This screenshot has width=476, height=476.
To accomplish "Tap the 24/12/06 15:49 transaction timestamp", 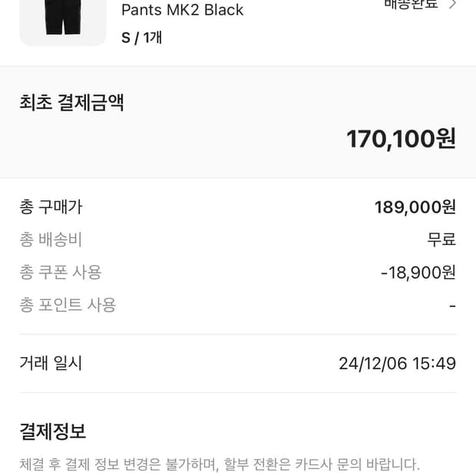I will tap(397, 363).
